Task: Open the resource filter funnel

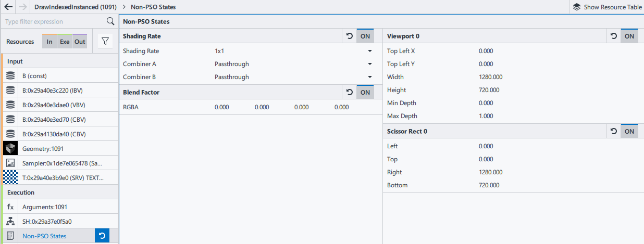Action: [x=105, y=42]
